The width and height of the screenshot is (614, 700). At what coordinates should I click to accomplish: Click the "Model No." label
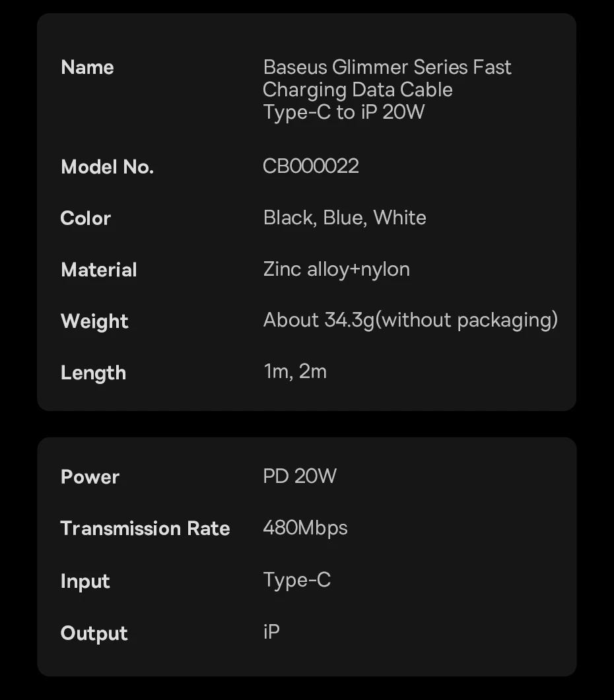(107, 167)
